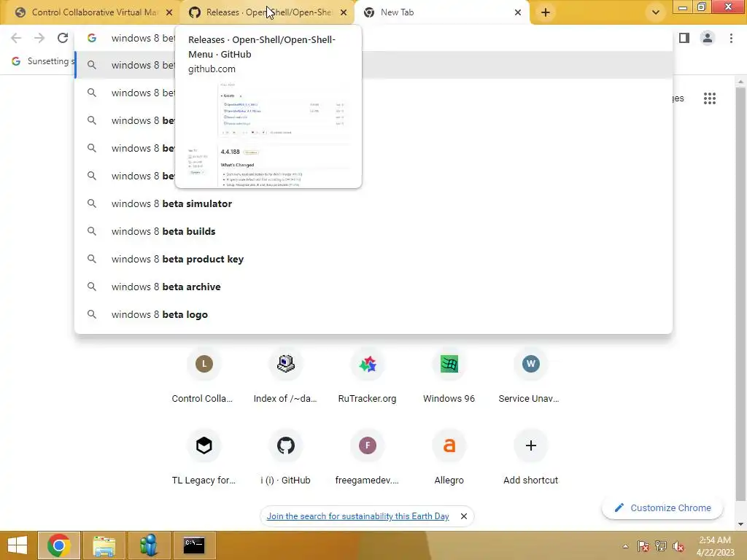747x560 pixels.
Task: Click the Chrome taskbar icon
Action: [x=59, y=545]
